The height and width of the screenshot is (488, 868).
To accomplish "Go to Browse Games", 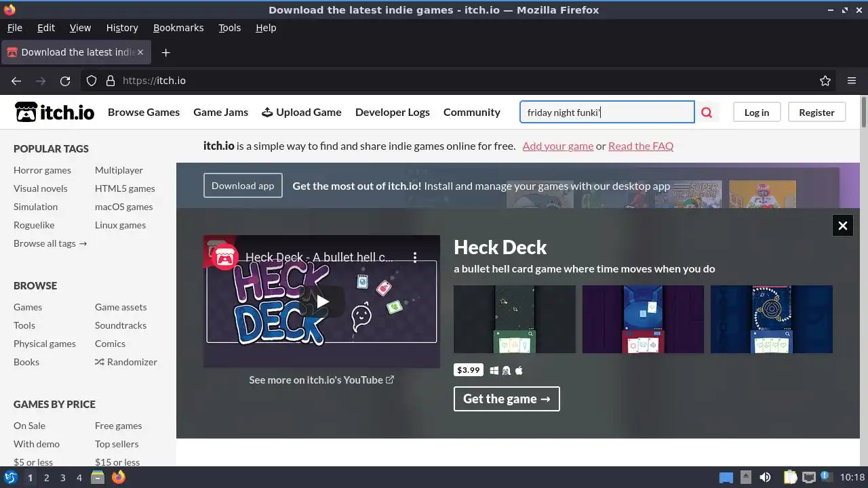I will 144,113.
